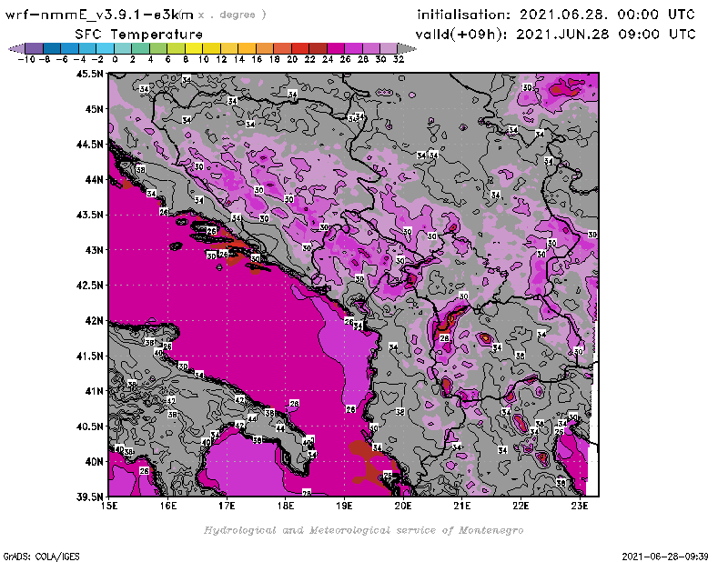Viewport: 728px width, 562px height.
Task: Click the 'GrADS: COLA/IGES' footer text
Action: pyautogui.click(x=42, y=557)
